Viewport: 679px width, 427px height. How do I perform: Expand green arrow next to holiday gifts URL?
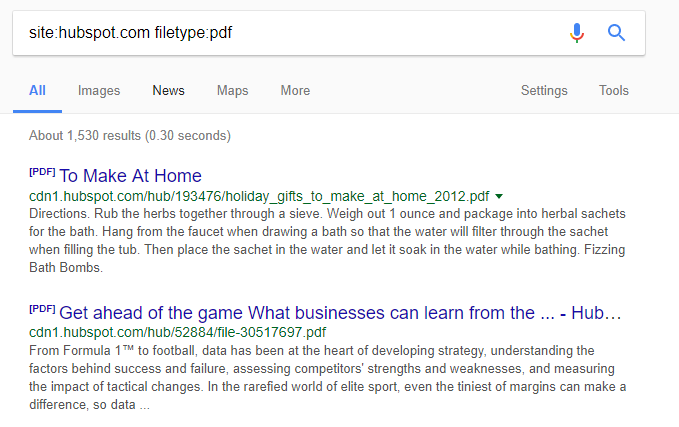tap(499, 196)
